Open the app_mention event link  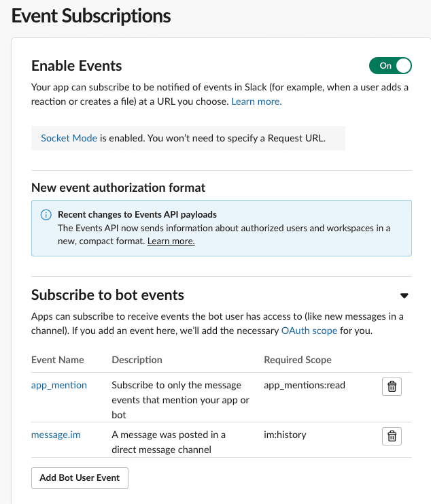pos(59,385)
